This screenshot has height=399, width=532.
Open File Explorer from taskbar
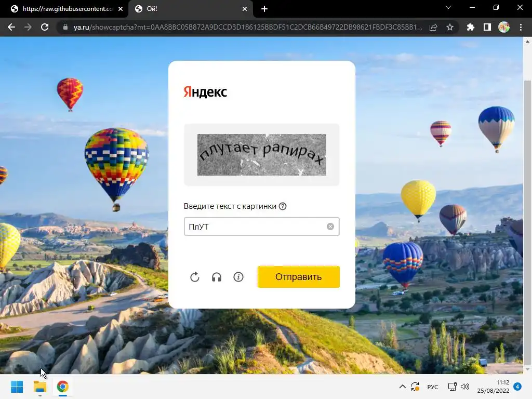click(x=39, y=387)
